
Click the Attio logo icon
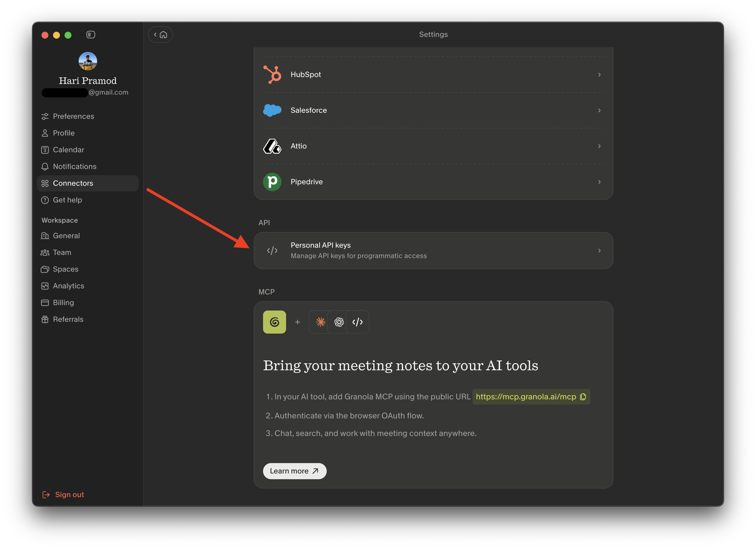272,146
